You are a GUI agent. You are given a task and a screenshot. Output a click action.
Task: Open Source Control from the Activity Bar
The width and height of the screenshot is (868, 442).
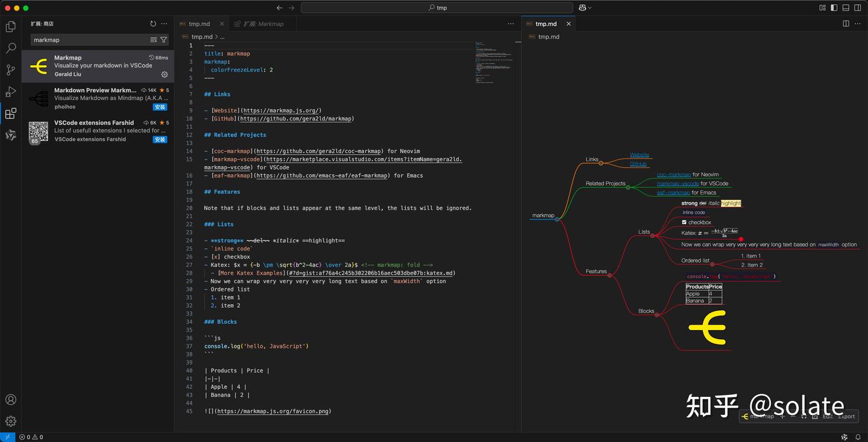click(x=10, y=70)
